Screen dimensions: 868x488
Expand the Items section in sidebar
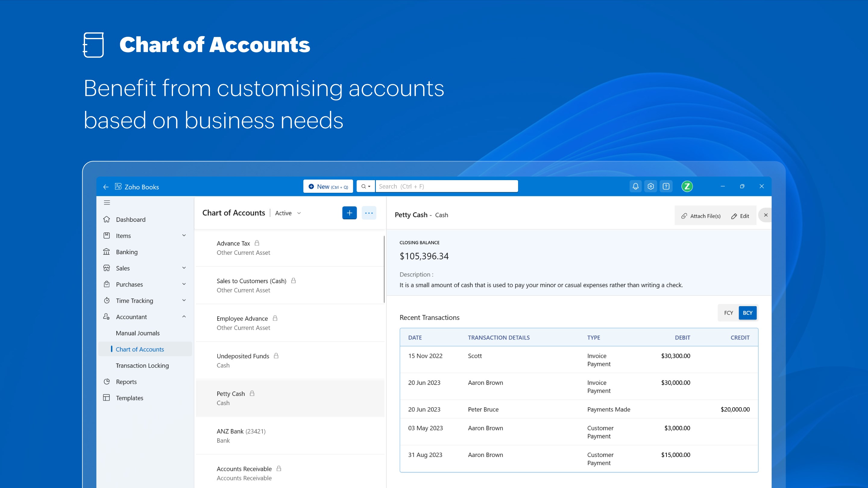point(184,235)
